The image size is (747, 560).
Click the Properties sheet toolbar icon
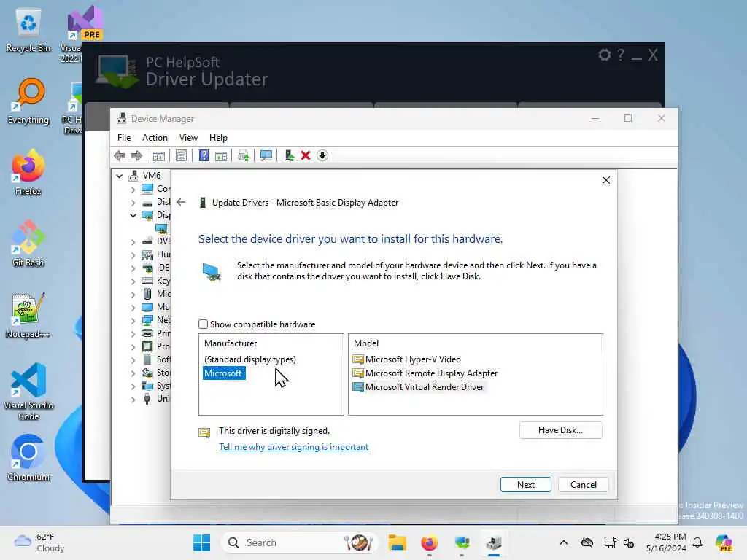click(x=181, y=156)
